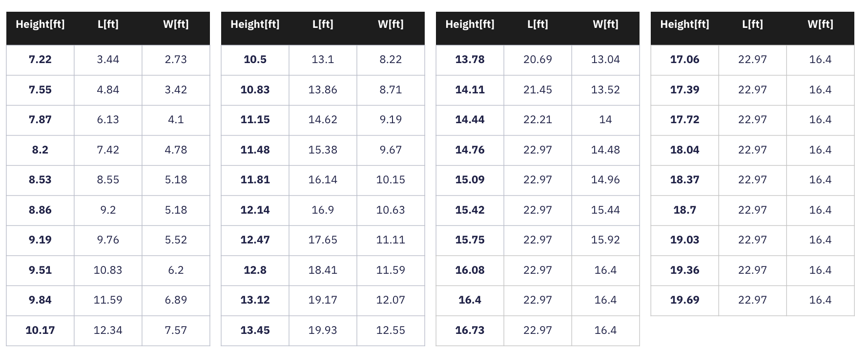Click the Height[ft] header in first table
Image resolution: width=868 pixels, height=351 pixels.
pos(40,24)
